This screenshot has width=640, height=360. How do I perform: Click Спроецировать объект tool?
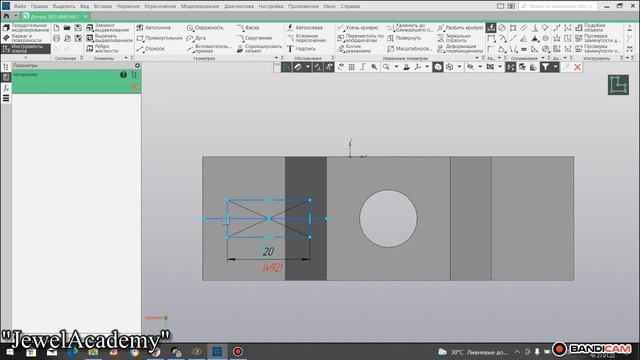(259, 49)
